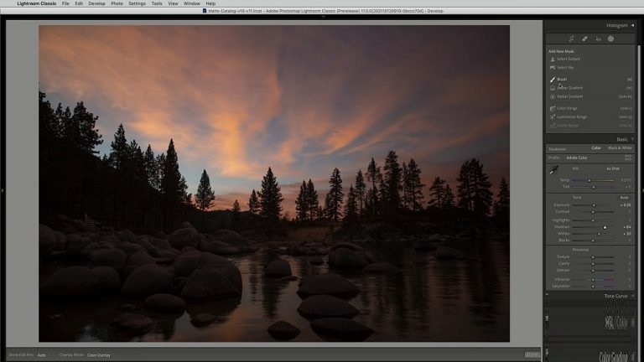Click the Select Subject person icon
644x362 pixels.
(x=553, y=59)
